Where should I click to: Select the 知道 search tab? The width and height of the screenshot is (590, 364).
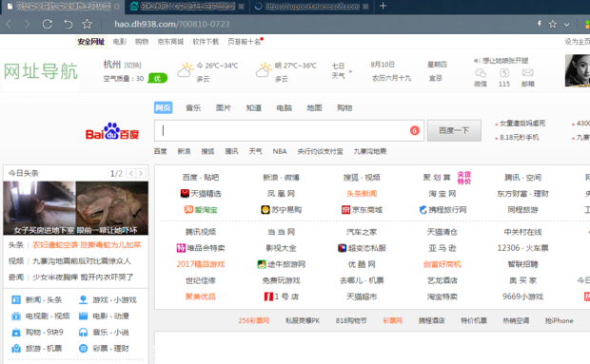pos(254,108)
